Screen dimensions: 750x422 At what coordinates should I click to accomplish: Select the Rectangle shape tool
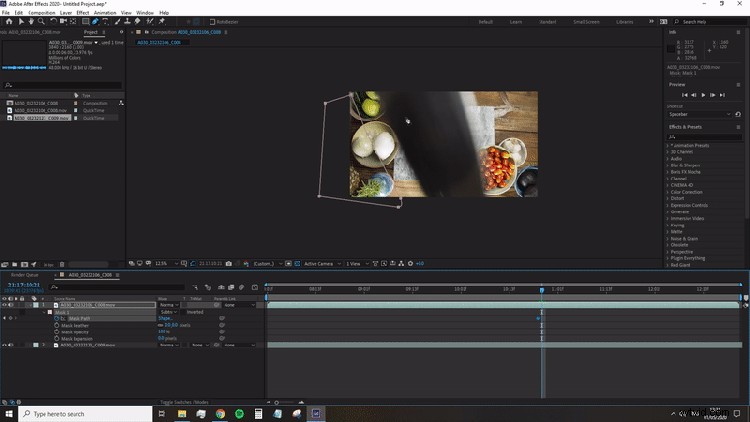[x=85, y=22]
